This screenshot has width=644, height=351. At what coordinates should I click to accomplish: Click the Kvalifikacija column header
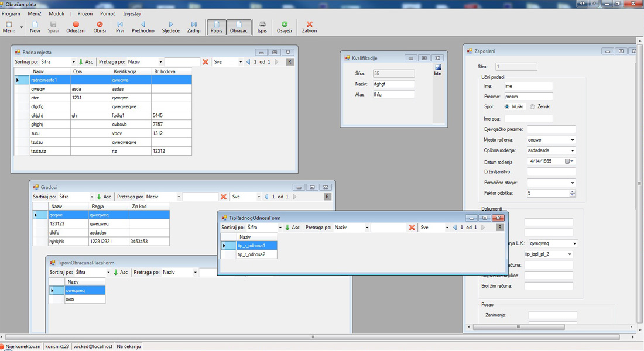pos(131,71)
